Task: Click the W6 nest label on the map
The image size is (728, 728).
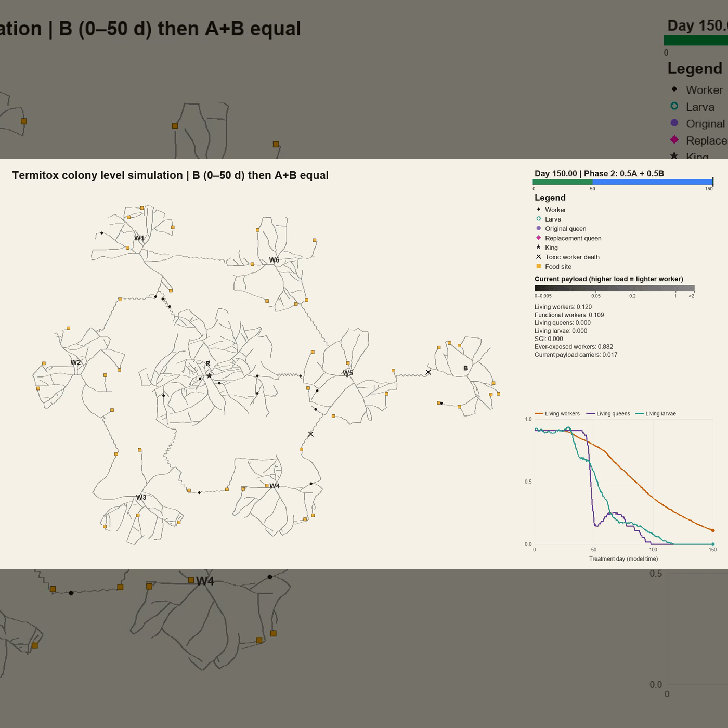Action: tap(274, 260)
